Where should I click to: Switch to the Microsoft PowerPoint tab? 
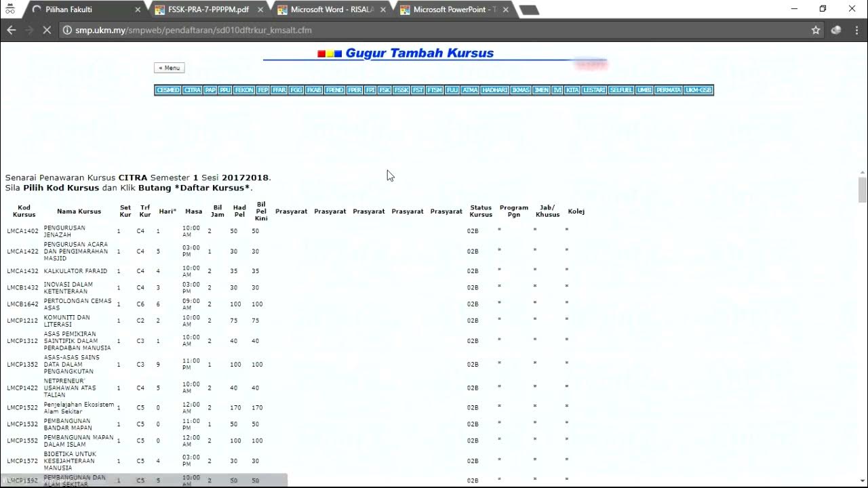coord(453,9)
